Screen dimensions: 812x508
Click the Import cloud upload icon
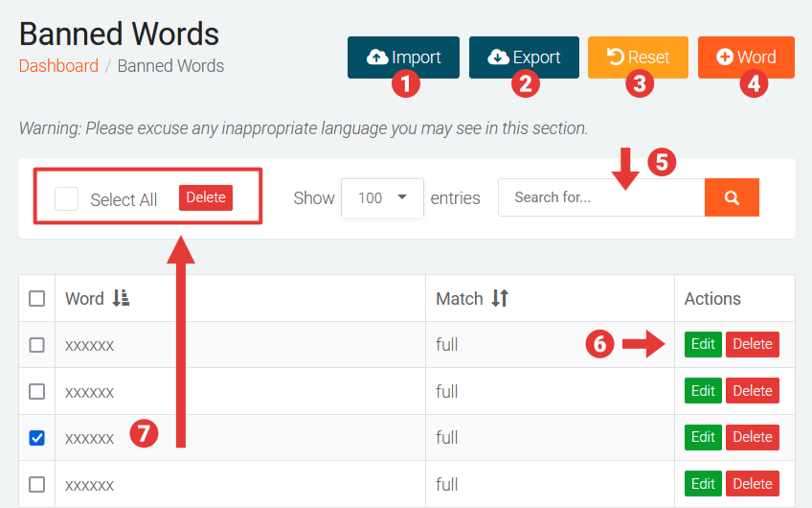(x=377, y=58)
